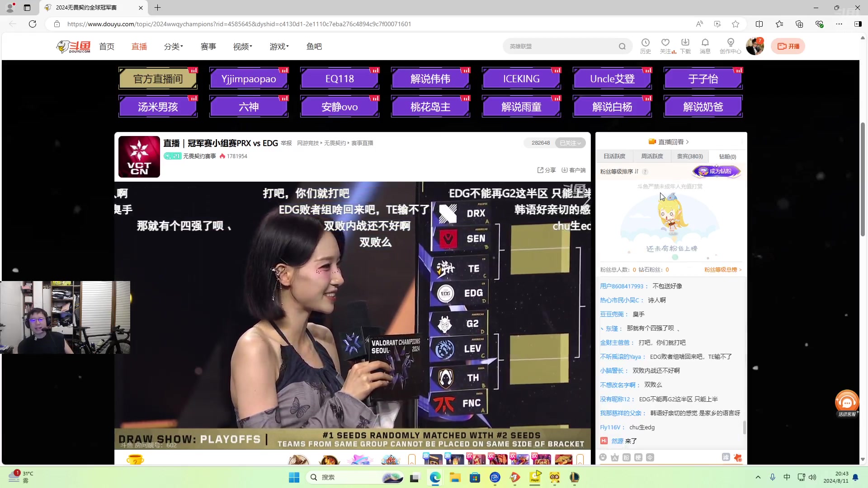Viewport: 868px width, 488px height.
Task: Open browser read aloud icon
Action: (699, 24)
